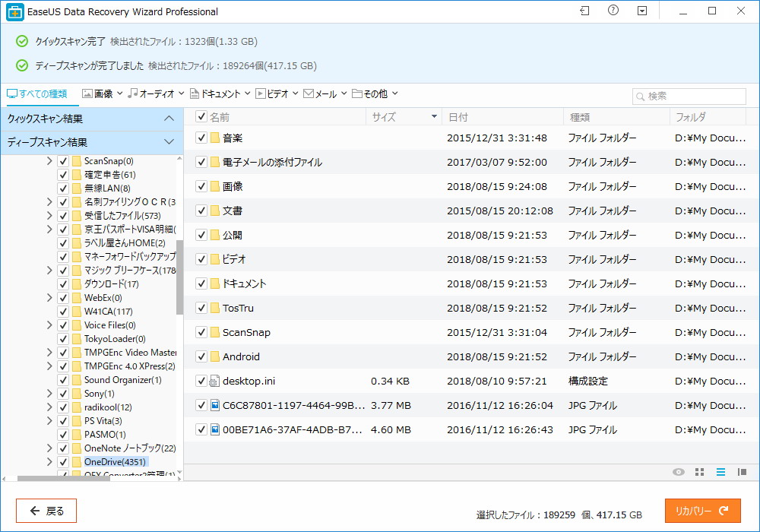This screenshot has height=532, width=760.
Task: Click the ビデオ folder icon in list
Action: (x=215, y=259)
